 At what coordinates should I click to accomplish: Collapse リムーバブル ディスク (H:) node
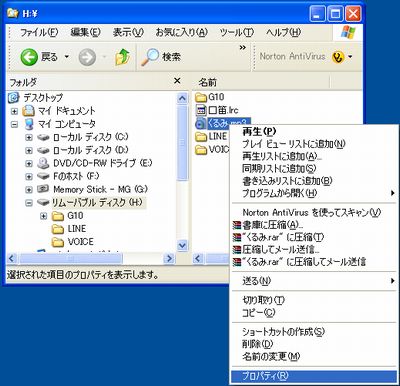[29, 203]
